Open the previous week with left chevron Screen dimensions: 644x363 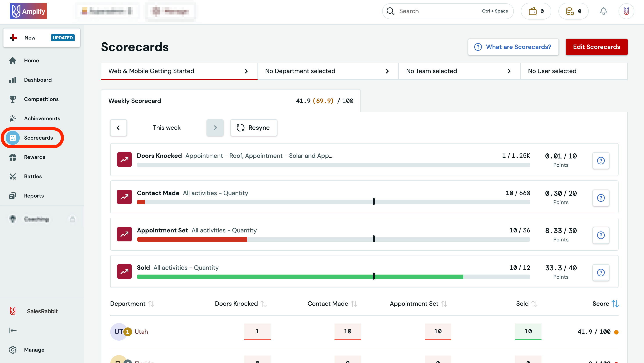(119, 128)
